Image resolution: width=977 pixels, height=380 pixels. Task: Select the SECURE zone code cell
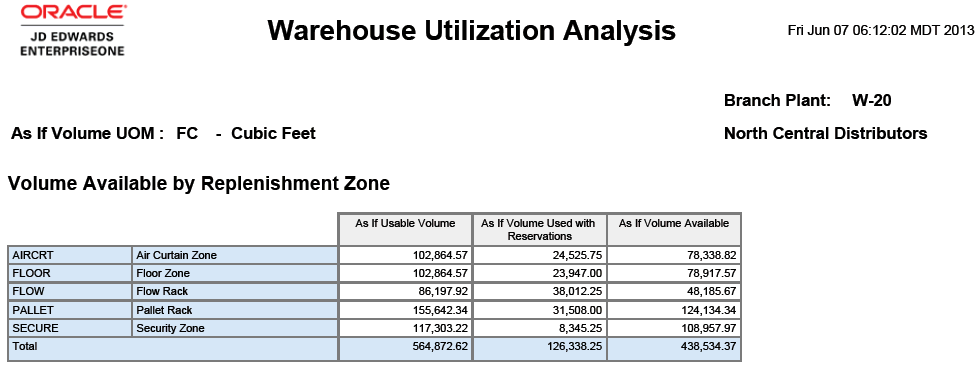(70, 328)
